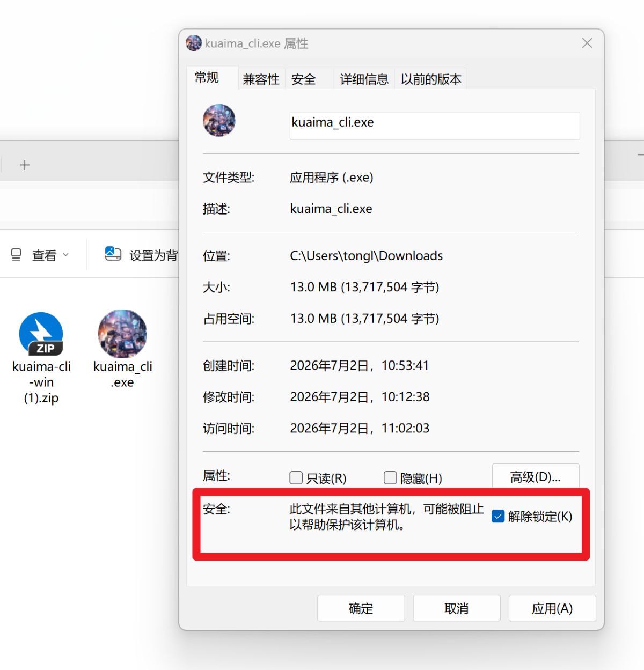Viewport: 644px width, 670px height.
Task: Click the 取消 cancel button
Action: pyautogui.click(x=457, y=608)
